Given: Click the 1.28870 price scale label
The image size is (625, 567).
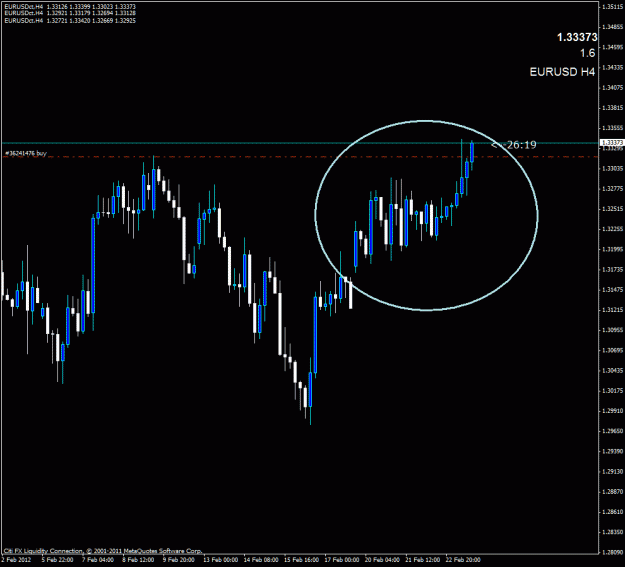Looking at the screenshot, I should click(x=613, y=492).
